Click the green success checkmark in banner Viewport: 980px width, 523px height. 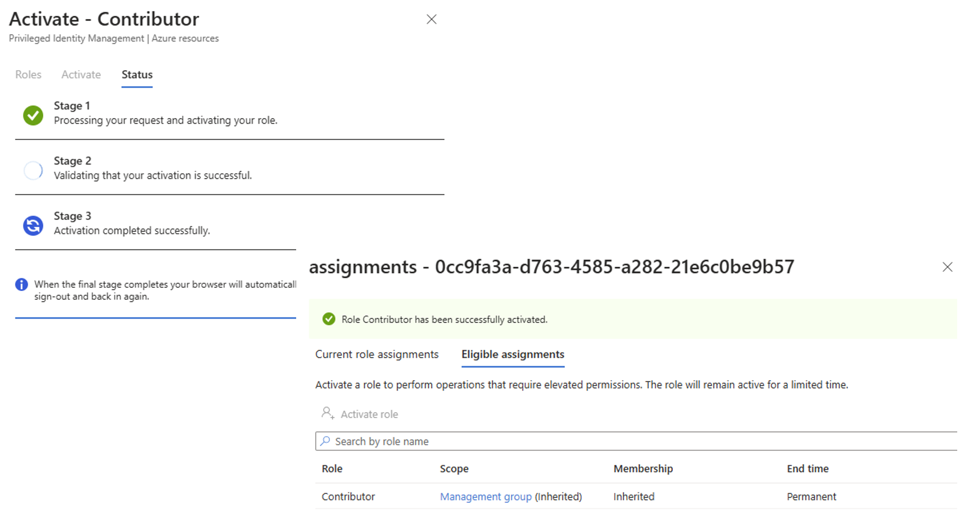click(329, 319)
